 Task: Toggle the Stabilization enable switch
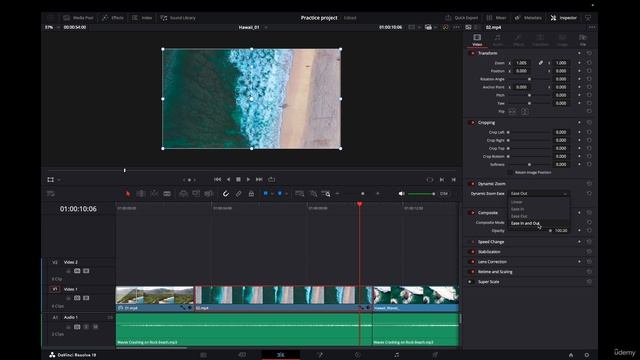click(x=473, y=252)
